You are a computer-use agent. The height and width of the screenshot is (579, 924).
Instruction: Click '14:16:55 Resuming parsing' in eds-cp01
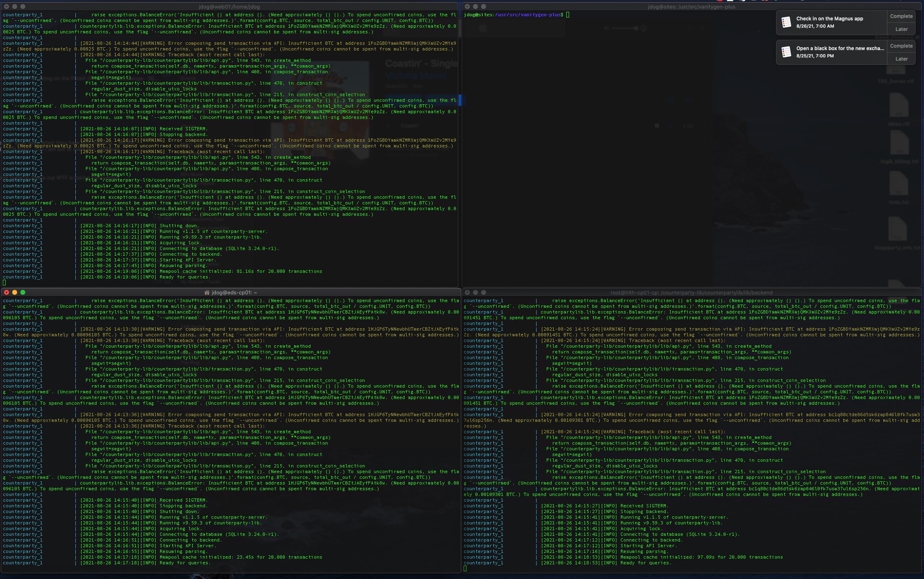coord(144,551)
